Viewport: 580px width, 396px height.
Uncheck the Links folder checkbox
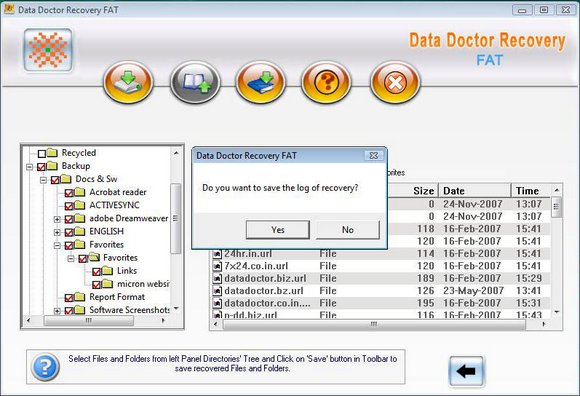click(x=97, y=272)
